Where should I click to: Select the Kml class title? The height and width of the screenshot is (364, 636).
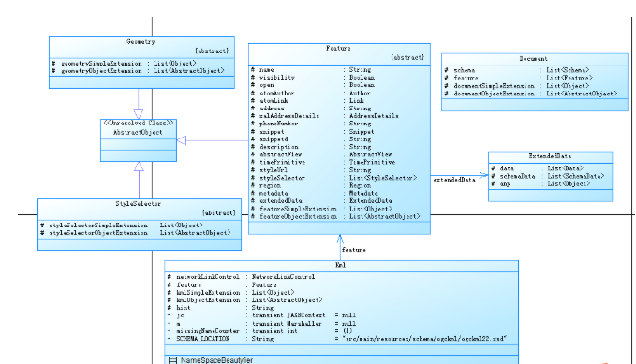[341, 265]
